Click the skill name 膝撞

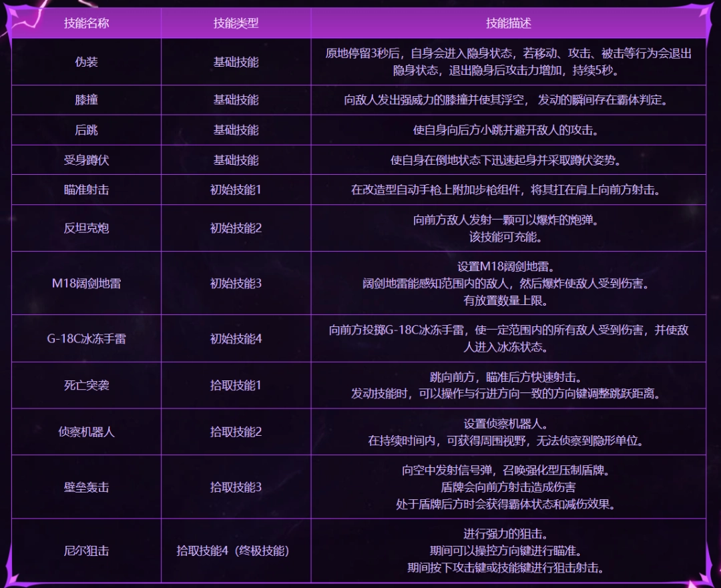pyautogui.click(x=86, y=99)
